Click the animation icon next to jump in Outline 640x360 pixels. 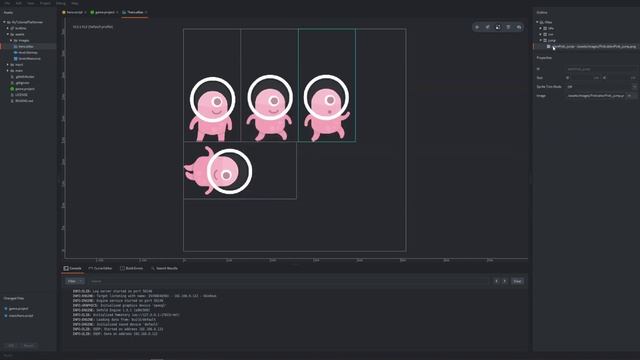(x=545, y=40)
